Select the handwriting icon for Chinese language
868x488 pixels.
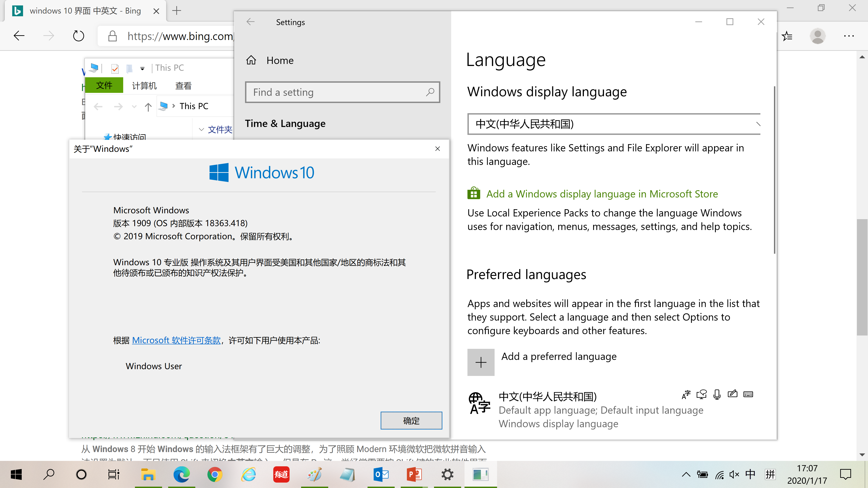733,394
